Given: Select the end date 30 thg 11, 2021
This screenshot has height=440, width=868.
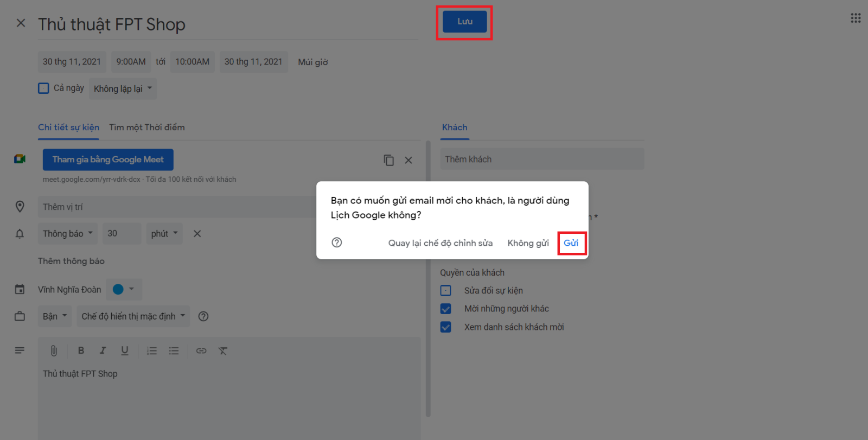Looking at the screenshot, I should (253, 62).
